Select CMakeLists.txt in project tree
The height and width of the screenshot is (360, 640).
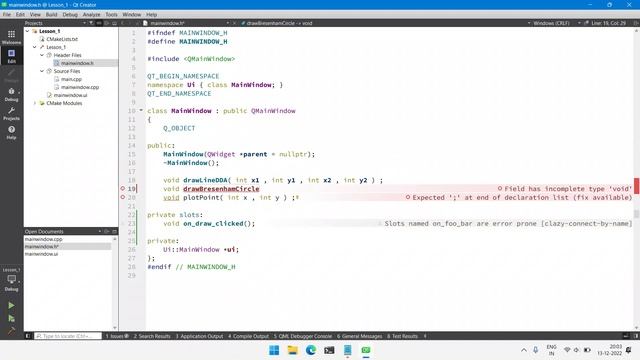62,39
